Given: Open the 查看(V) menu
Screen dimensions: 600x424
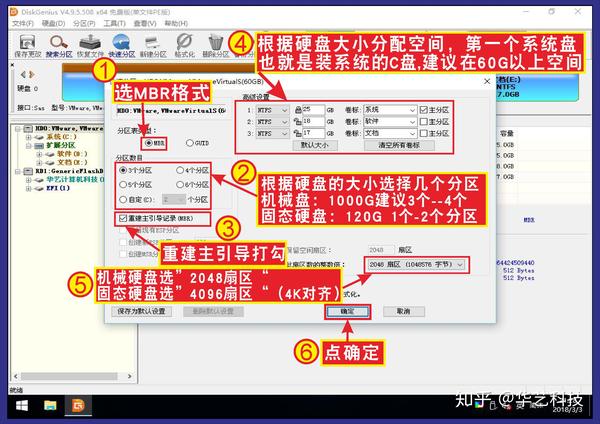Looking at the screenshot, I should [145, 23].
